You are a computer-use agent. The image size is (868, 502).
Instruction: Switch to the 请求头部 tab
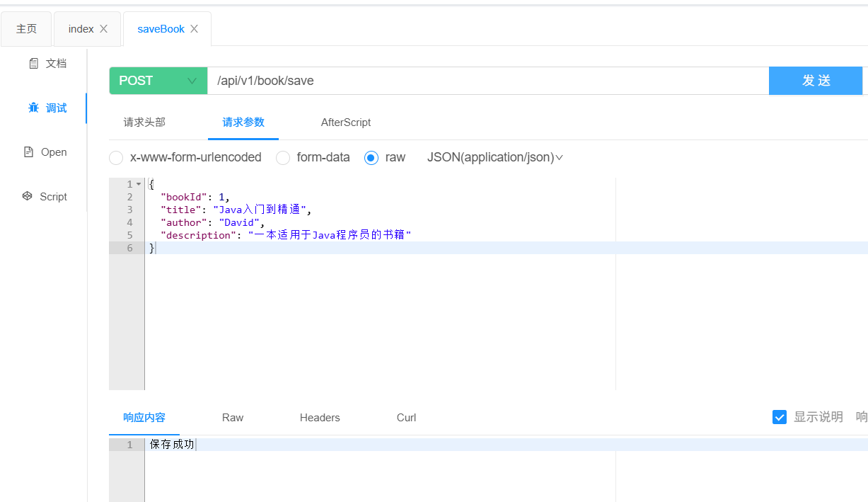click(144, 122)
